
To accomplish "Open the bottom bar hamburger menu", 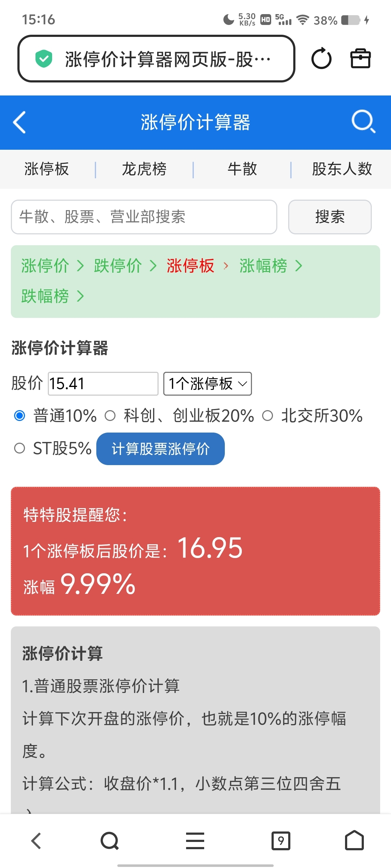I will 195,840.
